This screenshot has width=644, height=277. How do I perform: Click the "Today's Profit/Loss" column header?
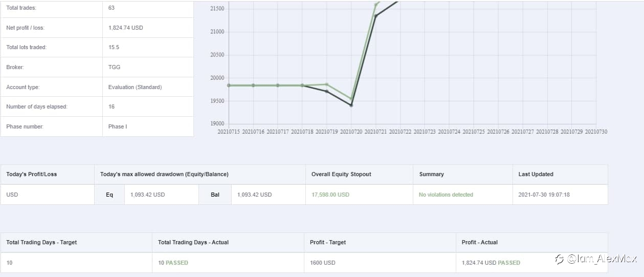coord(32,174)
